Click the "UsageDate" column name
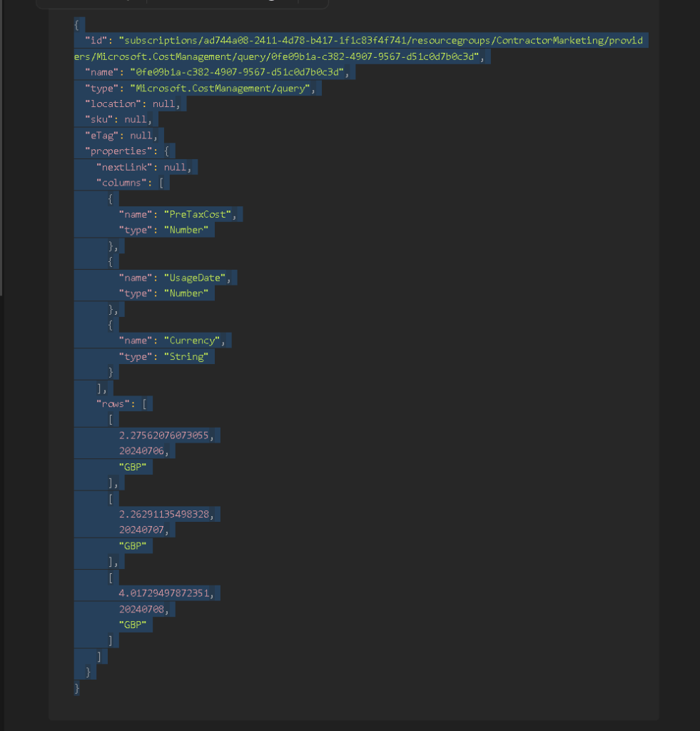Viewport: 700px width, 731px height. (195, 278)
